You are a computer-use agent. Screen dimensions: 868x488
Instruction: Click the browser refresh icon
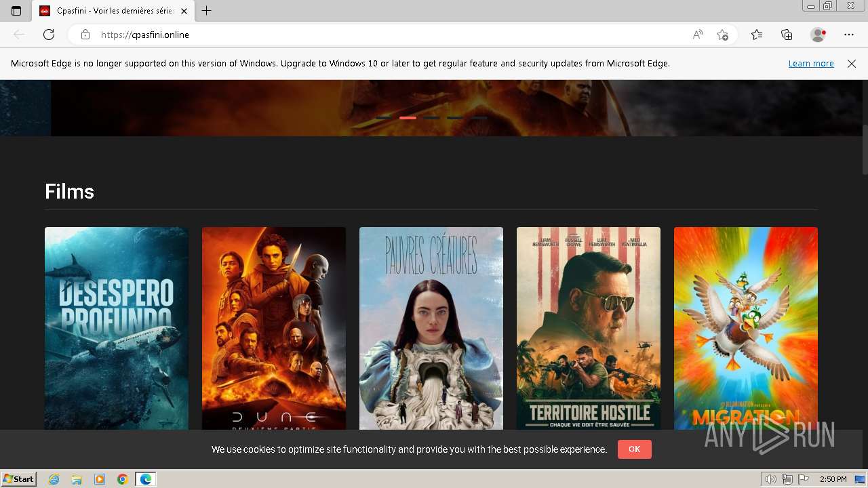pyautogui.click(x=49, y=35)
